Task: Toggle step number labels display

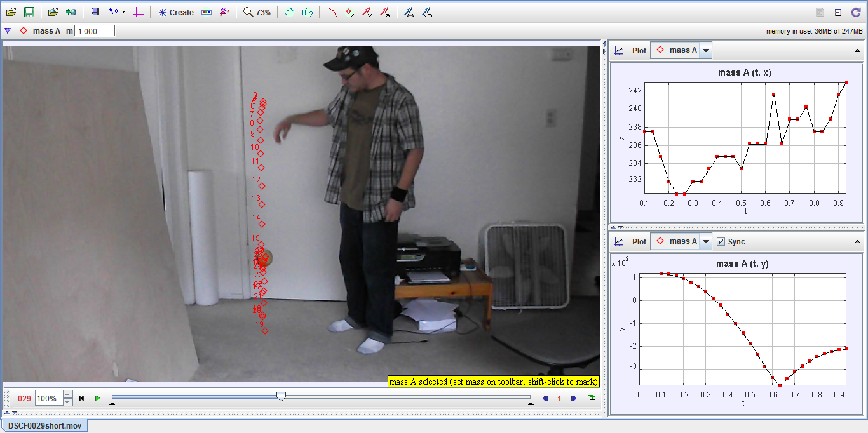Action: [x=306, y=11]
